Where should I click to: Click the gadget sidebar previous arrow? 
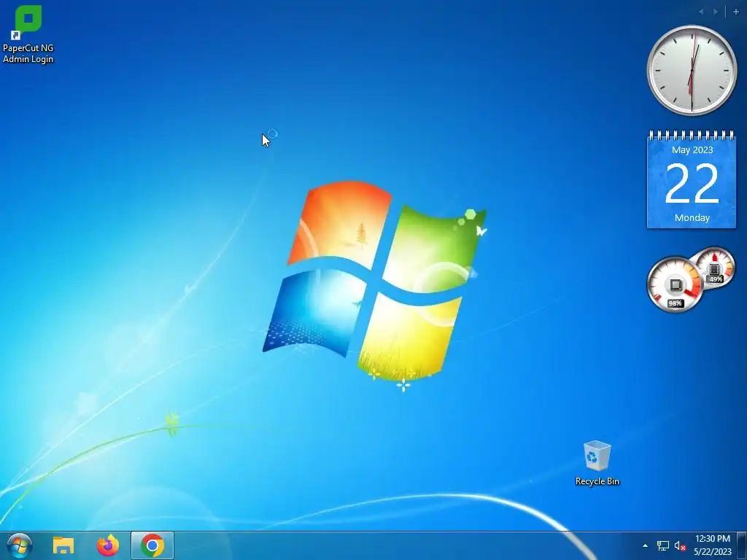pyautogui.click(x=701, y=12)
